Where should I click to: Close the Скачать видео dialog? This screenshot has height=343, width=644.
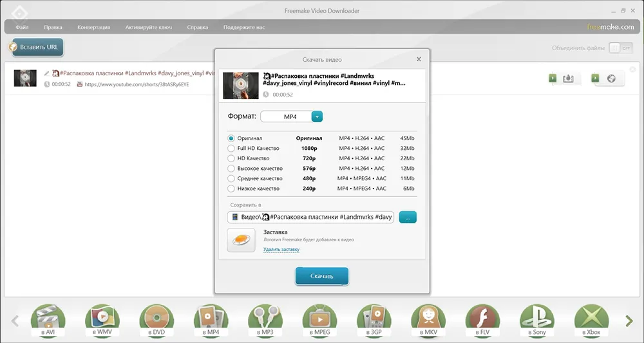coord(419,59)
